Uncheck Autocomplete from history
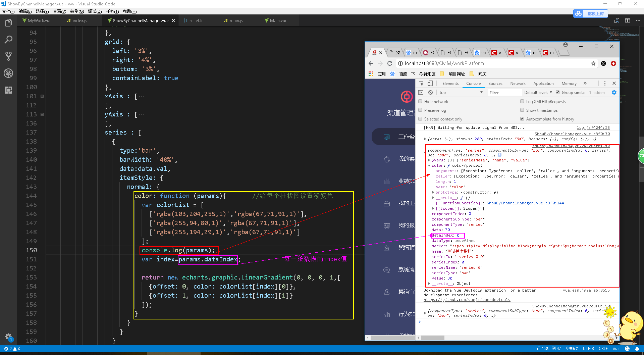Image resolution: width=644 pixels, height=355 pixels. tap(522, 119)
